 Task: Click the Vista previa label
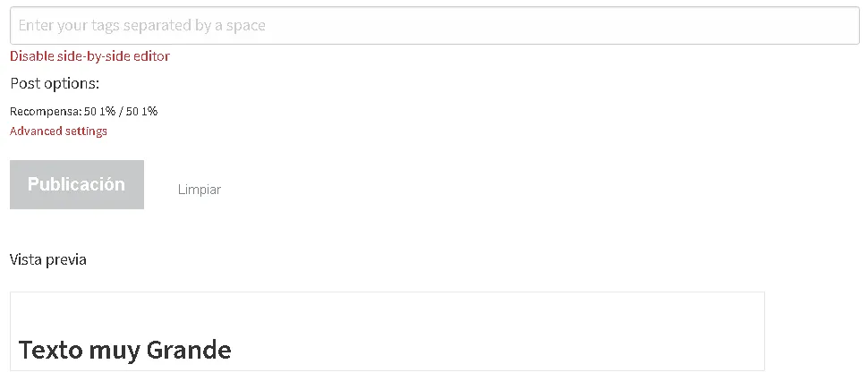coord(48,259)
